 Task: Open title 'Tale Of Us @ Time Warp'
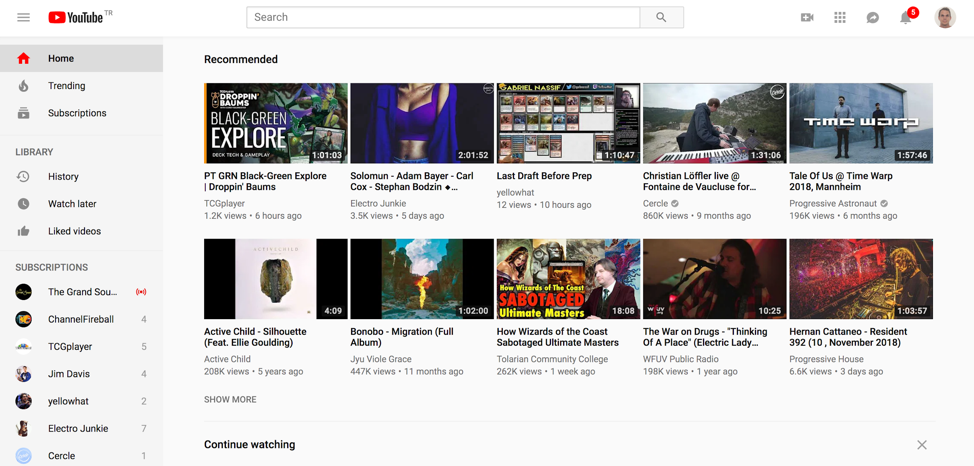pyautogui.click(x=841, y=181)
